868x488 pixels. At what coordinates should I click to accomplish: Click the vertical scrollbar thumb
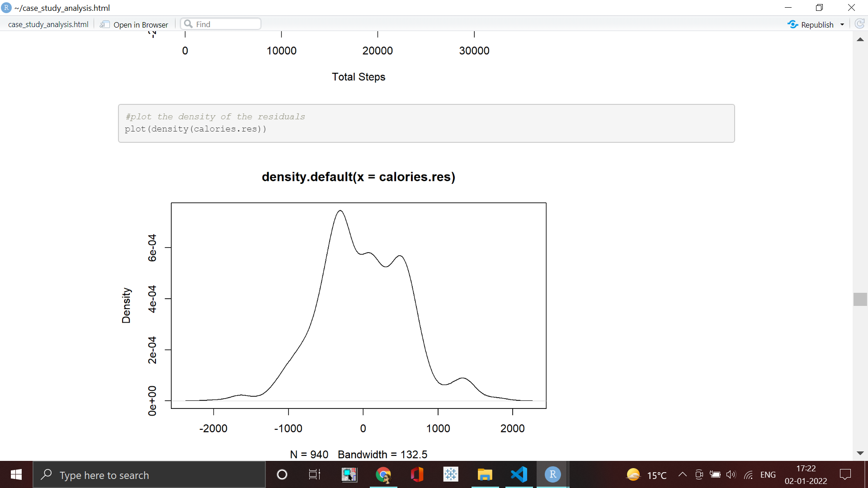pos(860,299)
